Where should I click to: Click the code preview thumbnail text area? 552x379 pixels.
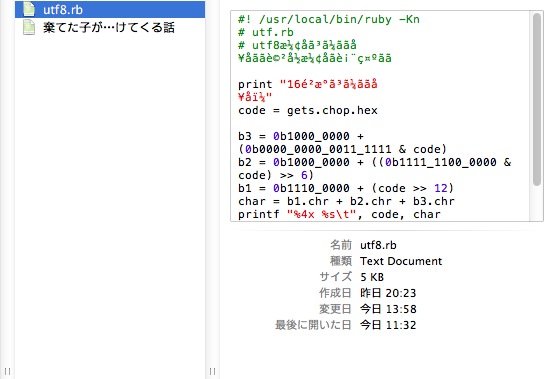tap(380, 116)
